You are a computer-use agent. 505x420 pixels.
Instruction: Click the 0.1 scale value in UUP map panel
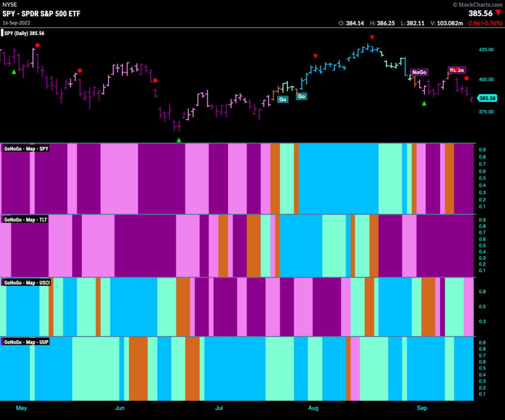(482, 394)
